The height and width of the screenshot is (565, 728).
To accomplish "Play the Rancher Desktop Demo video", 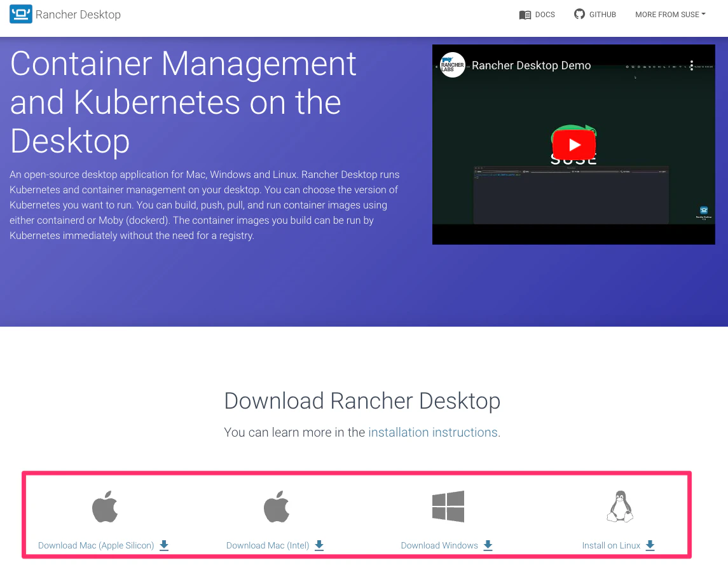I will (x=574, y=145).
